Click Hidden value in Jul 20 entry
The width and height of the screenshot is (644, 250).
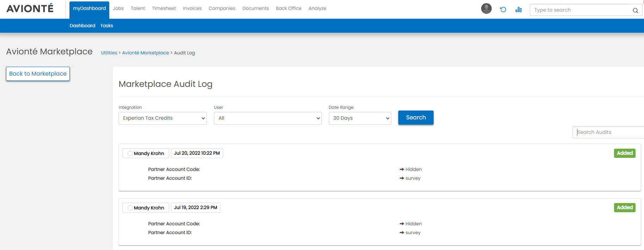pyautogui.click(x=413, y=169)
